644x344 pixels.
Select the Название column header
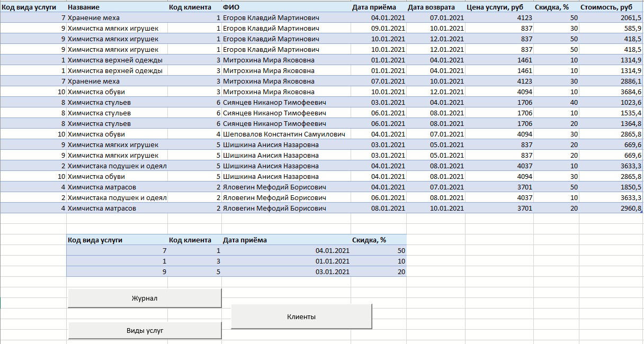click(x=117, y=7)
